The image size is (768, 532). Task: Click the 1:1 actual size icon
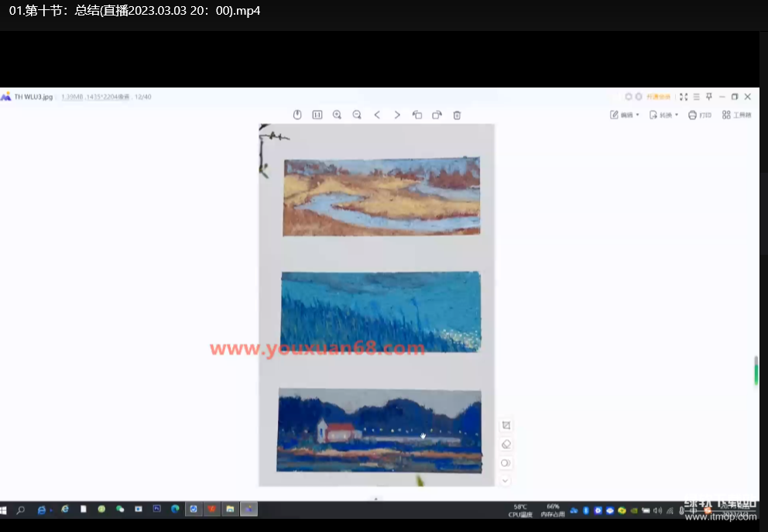pos(317,115)
